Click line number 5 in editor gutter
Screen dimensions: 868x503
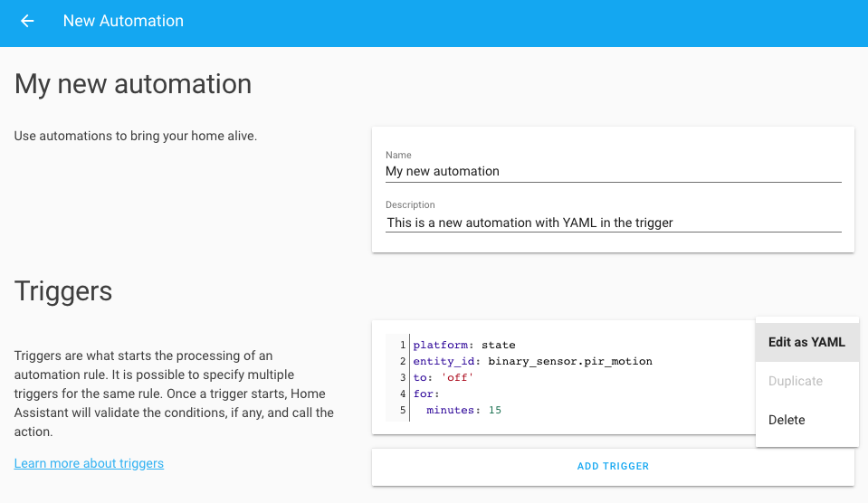pyautogui.click(x=402, y=410)
